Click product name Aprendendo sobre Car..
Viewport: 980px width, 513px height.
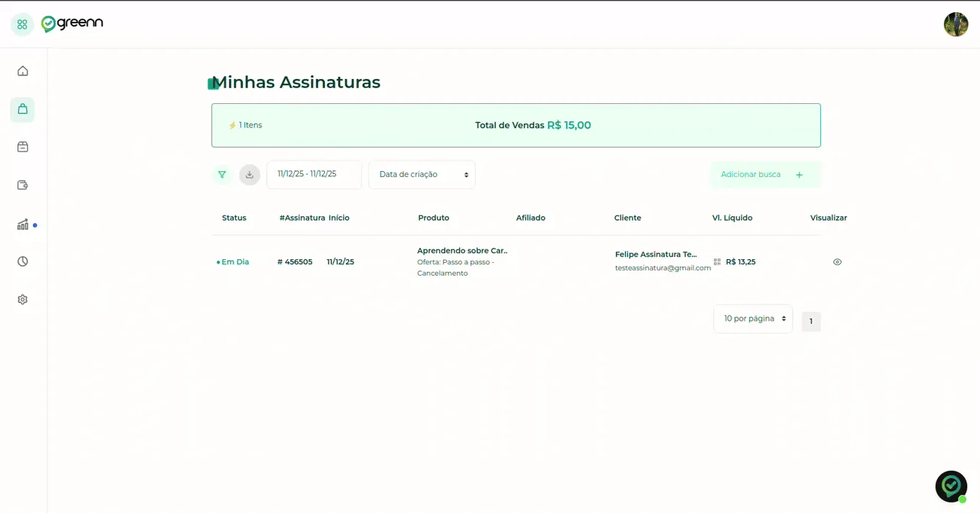462,251
